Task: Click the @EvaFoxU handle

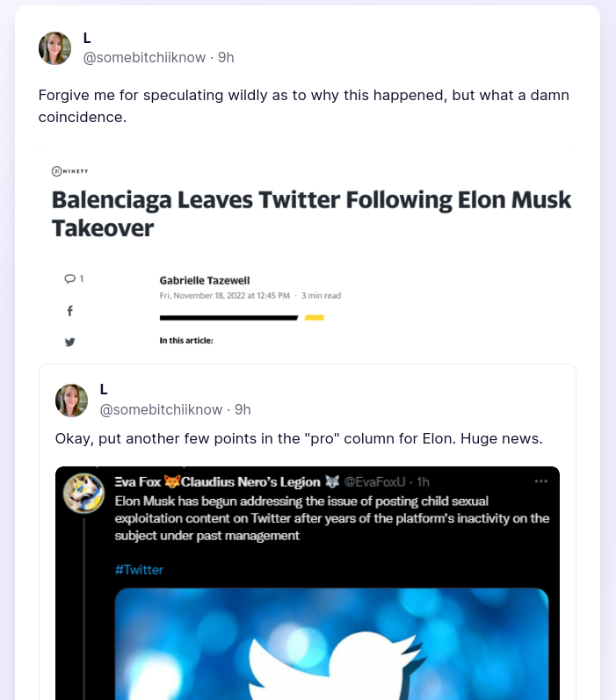Action: tap(374, 482)
